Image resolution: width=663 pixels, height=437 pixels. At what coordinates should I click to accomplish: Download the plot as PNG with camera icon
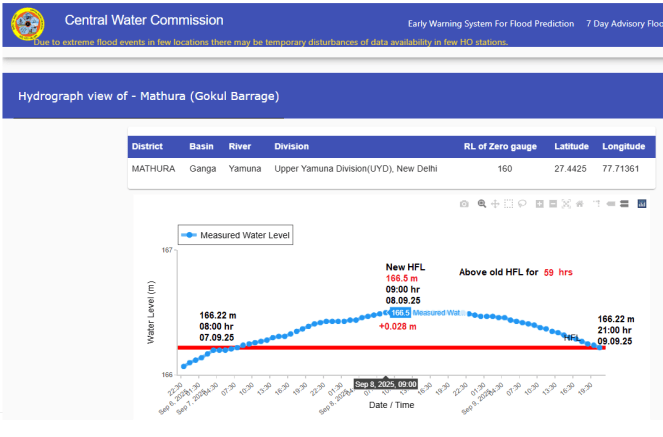point(464,204)
